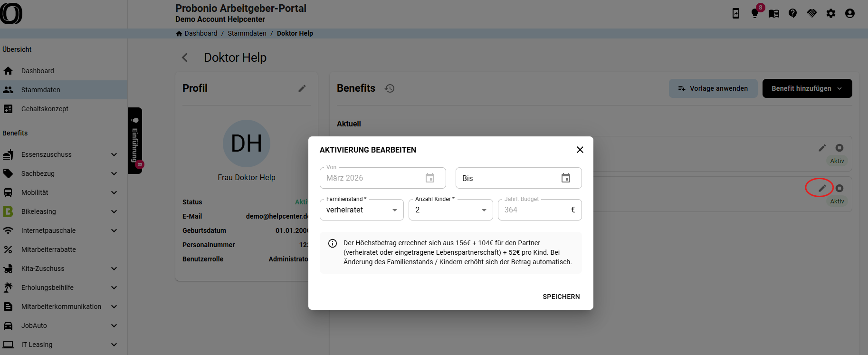868x355 pixels.
Task: Click the Mitarbeiterkommunikation document icon
Action: click(8, 307)
